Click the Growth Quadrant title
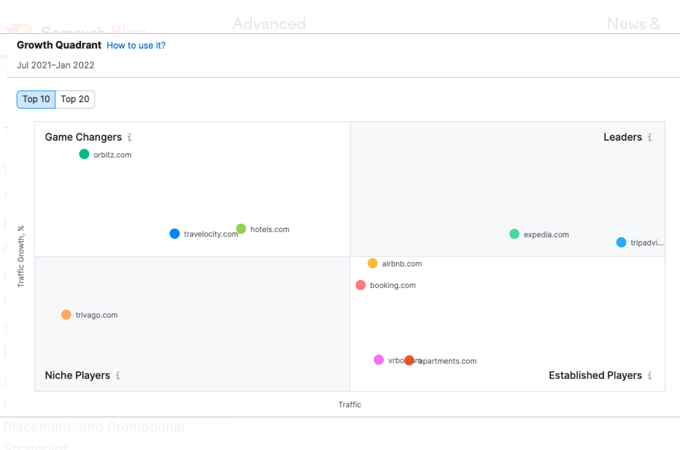The width and height of the screenshot is (680, 450). 59,45
